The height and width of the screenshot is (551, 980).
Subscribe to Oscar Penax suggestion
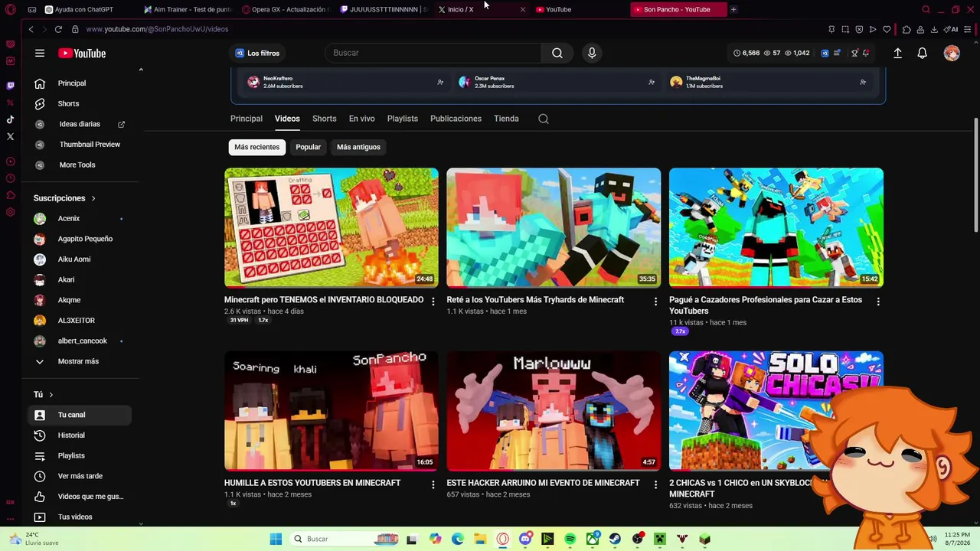click(652, 82)
